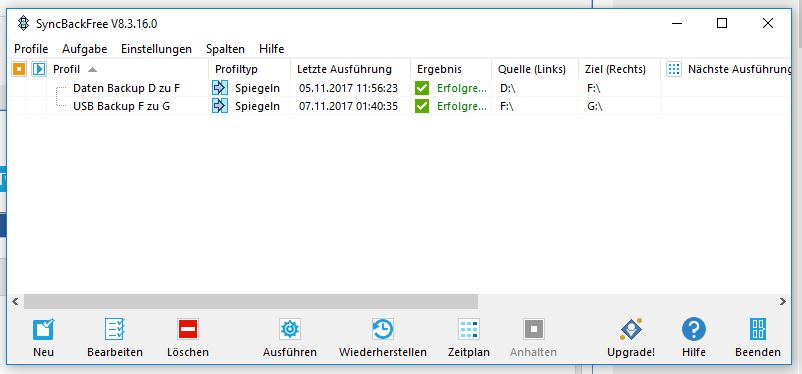802x374 pixels.
Task: Click the Wiederherstellen button label
Action: pyautogui.click(x=383, y=352)
